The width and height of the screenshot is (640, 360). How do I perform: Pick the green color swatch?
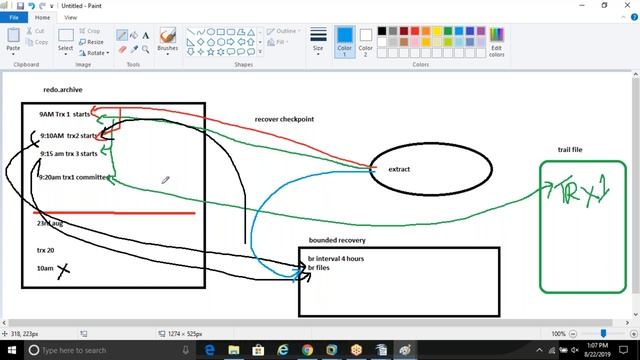coord(448,31)
